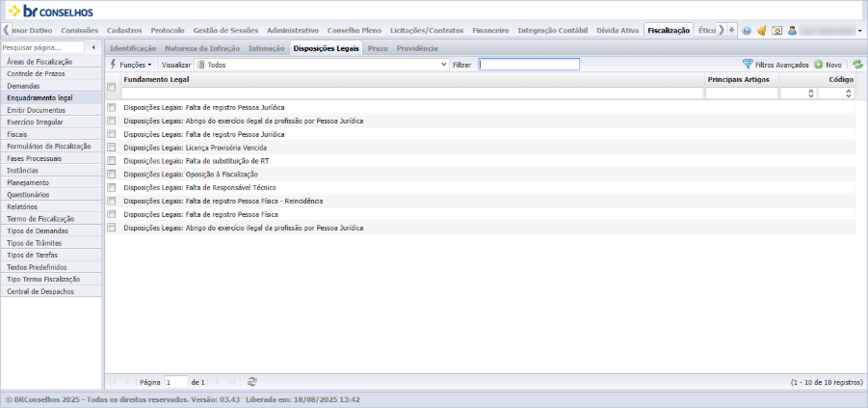Check the Falta de substituição de RT checkbox
Image resolution: width=868 pixels, height=408 pixels.
tap(112, 161)
